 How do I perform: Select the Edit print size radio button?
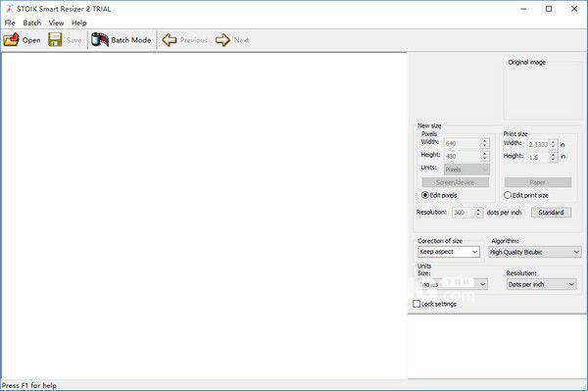pyautogui.click(x=508, y=195)
